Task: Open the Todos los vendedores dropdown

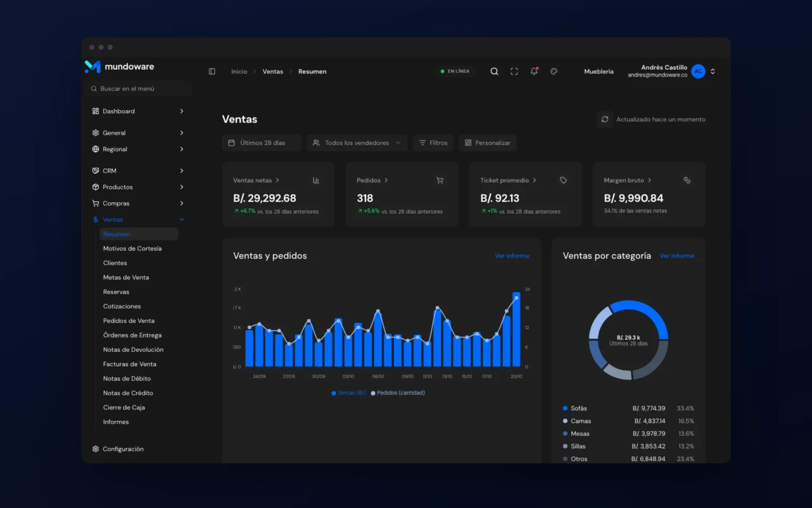Action: point(357,143)
